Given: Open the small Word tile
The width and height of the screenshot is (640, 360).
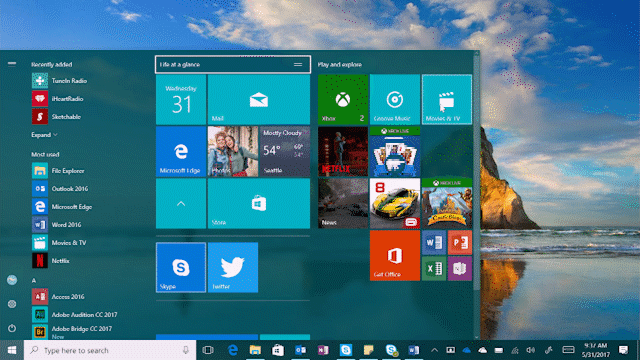Looking at the screenshot, I should (434, 242).
